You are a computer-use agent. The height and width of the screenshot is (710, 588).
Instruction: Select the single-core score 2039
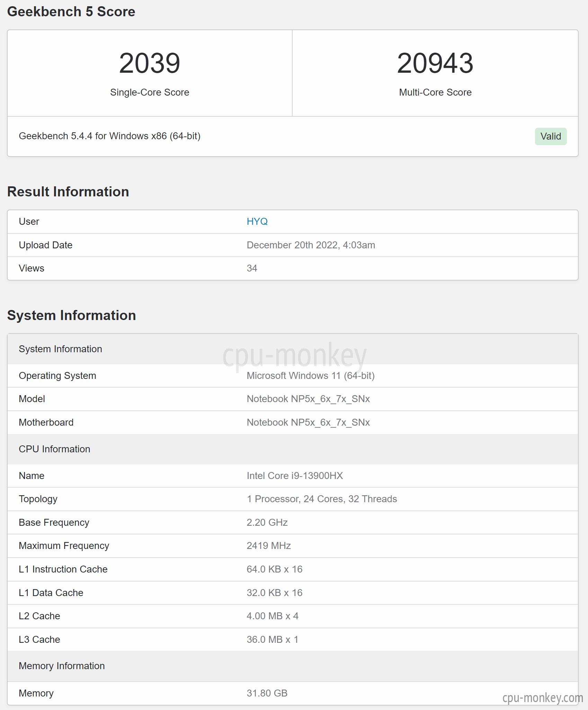(x=150, y=63)
